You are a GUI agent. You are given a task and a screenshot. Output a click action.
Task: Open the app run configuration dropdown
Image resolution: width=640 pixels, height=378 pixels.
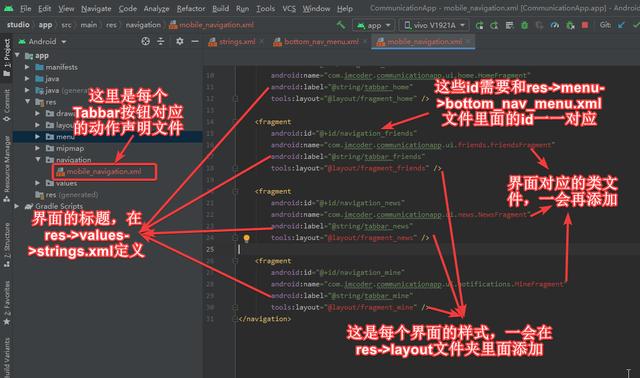point(373,25)
